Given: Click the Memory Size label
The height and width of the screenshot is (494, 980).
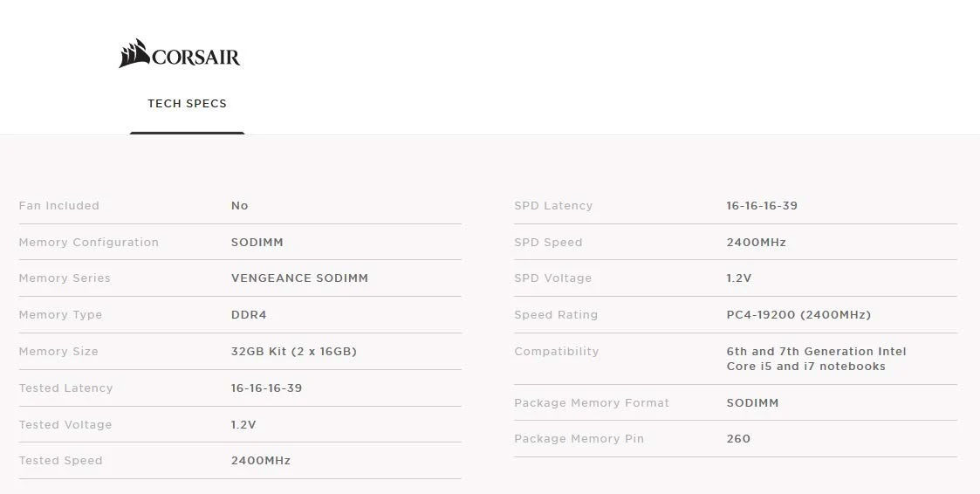Looking at the screenshot, I should pos(58,352).
